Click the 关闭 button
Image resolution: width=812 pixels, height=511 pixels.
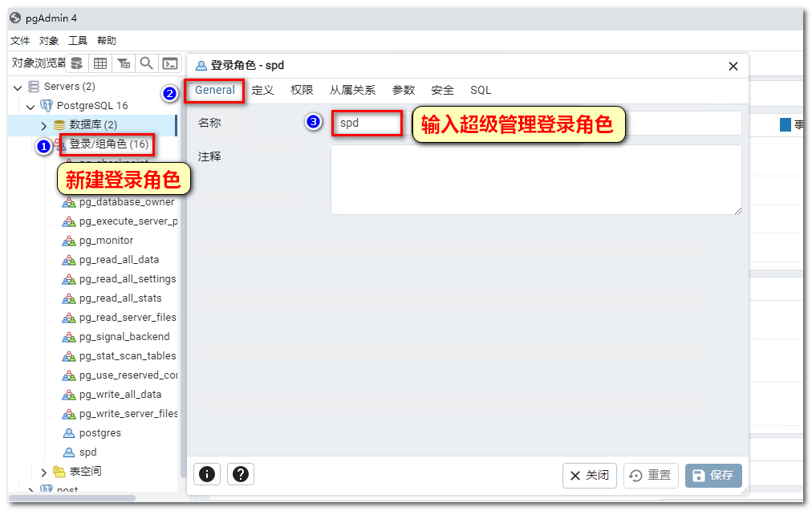click(x=590, y=476)
